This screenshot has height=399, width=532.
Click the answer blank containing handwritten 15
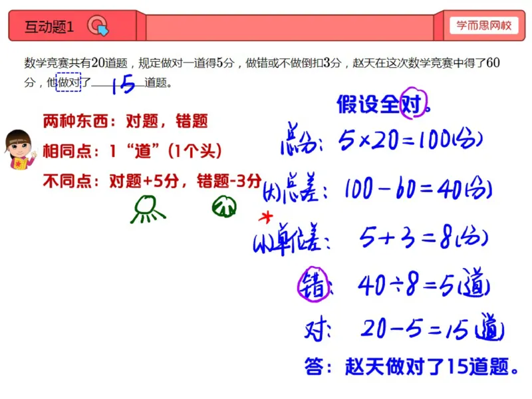[118, 84]
